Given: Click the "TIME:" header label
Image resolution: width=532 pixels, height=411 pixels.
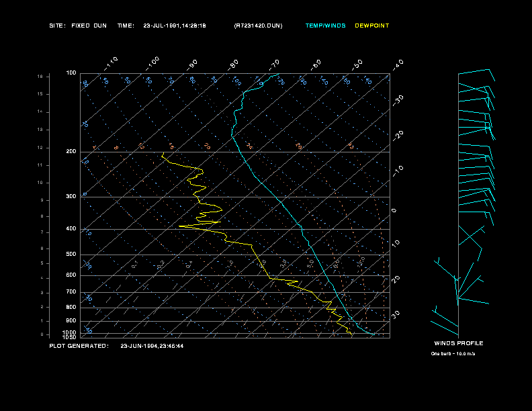Looking at the screenshot, I should [x=126, y=26].
